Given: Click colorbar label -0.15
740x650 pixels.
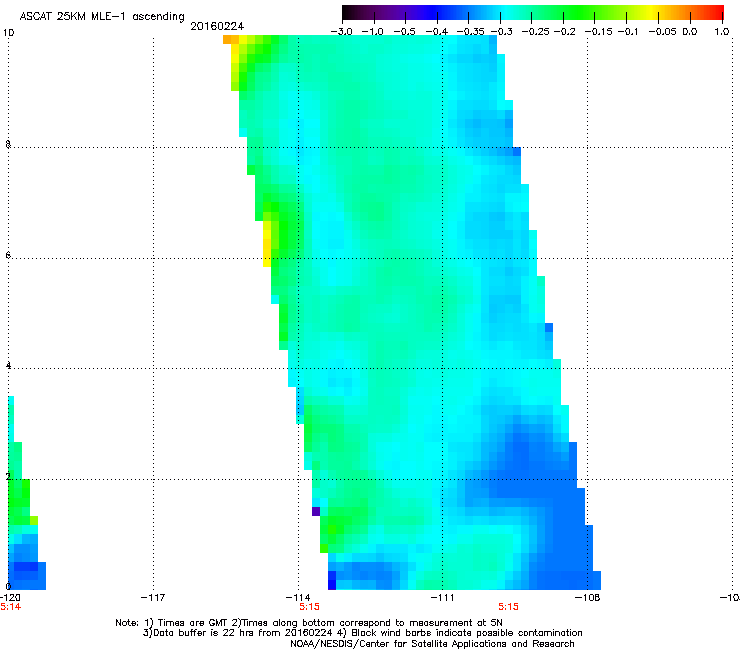Looking at the screenshot, I should tap(598, 32).
